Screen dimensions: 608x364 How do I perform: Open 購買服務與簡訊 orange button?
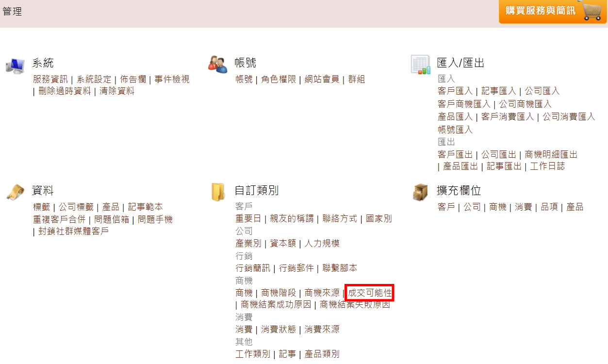point(553,12)
